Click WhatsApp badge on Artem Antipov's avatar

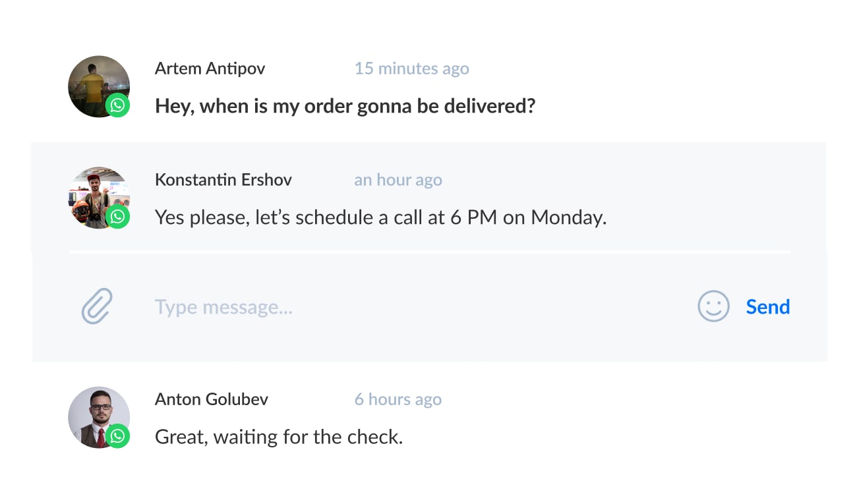tap(118, 106)
